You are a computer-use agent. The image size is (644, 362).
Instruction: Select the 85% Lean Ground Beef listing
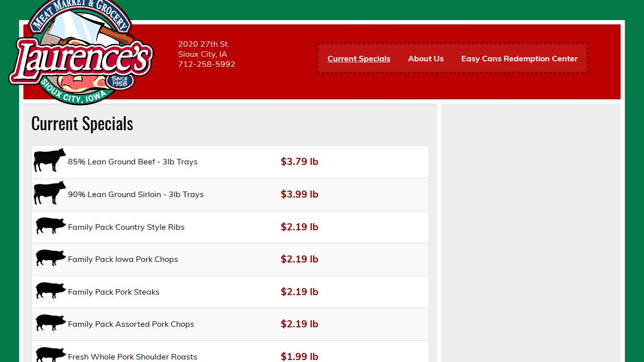click(x=133, y=161)
